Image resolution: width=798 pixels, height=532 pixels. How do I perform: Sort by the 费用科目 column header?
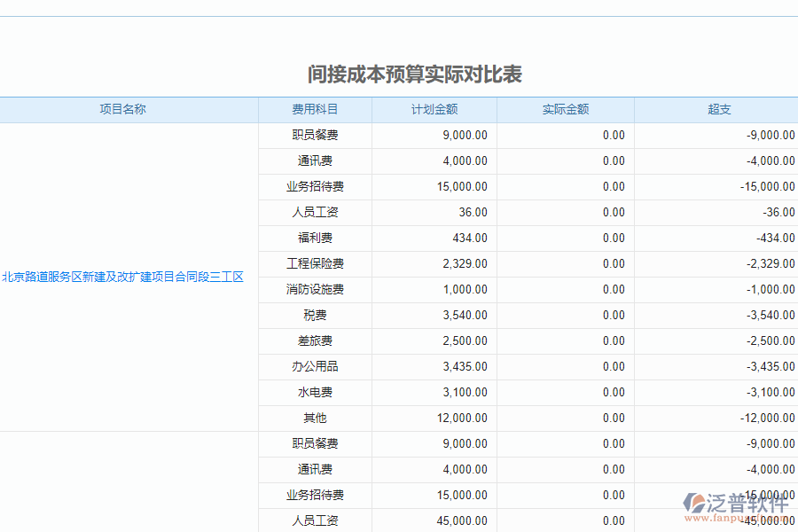314,109
